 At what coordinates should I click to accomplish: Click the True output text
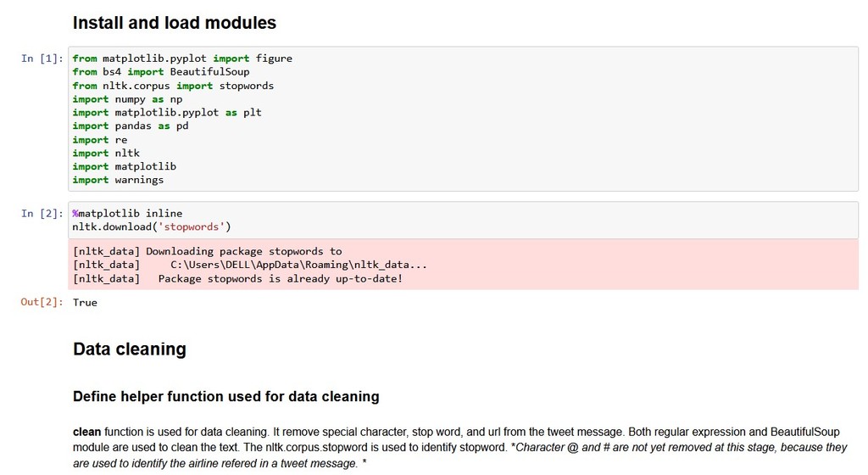(x=85, y=302)
